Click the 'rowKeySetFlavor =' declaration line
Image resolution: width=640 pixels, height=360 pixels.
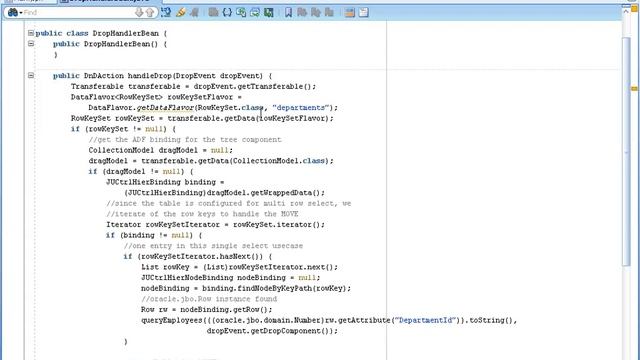coord(156,97)
